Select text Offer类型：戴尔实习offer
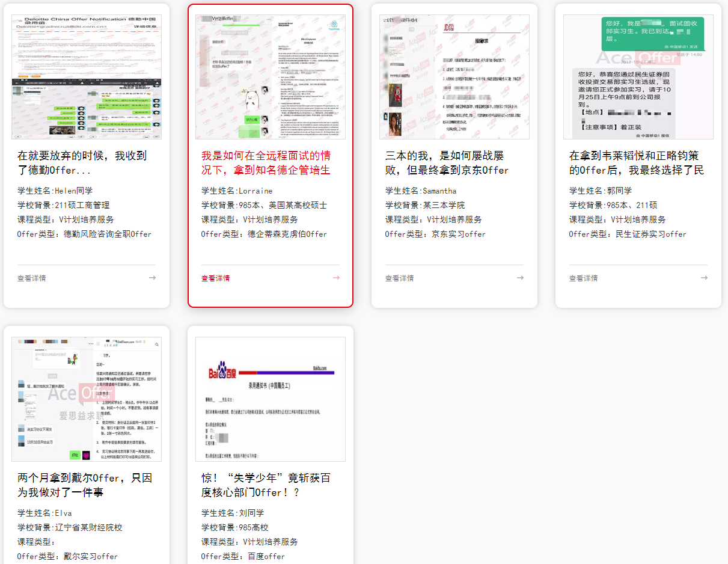The height and width of the screenshot is (564, 728). (68, 556)
